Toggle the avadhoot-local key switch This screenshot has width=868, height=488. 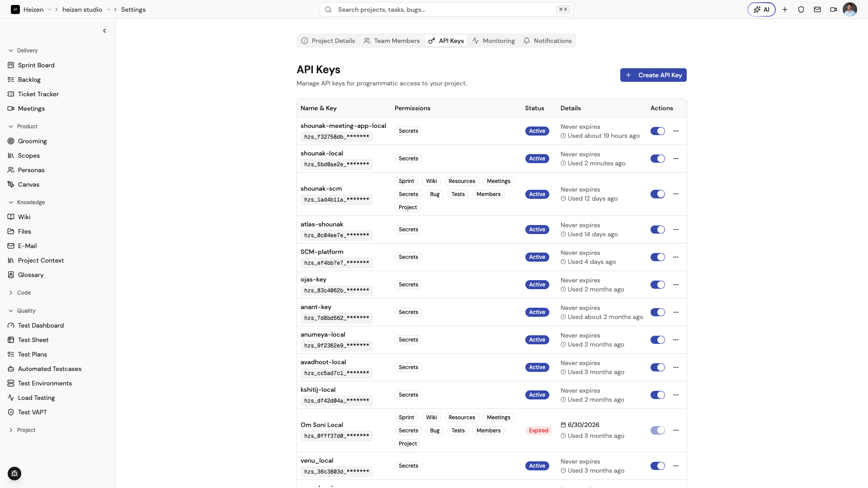coord(658,367)
